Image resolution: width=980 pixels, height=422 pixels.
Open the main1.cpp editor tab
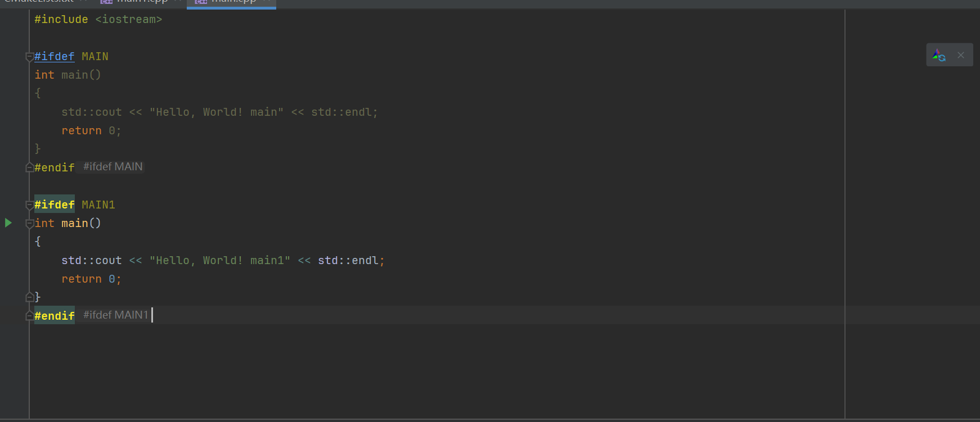point(141,2)
